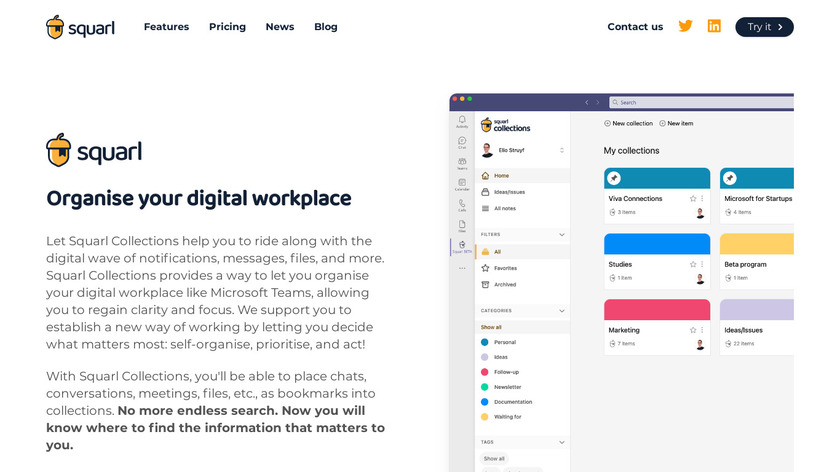Viewport: 840px width, 472px height.
Task: Click the Teams Activity bell icon
Action: 462,122
